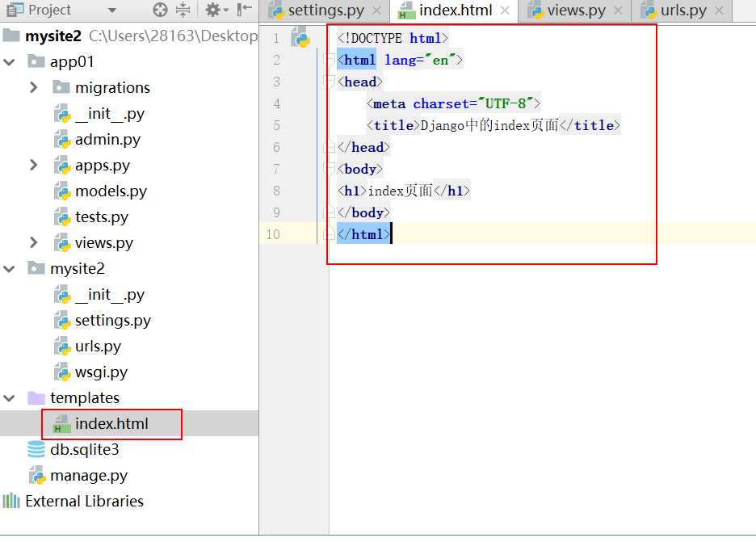Viewport: 756px width, 542px height.
Task: Click the h1 index line in editor
Action: (x=403, y=191)
